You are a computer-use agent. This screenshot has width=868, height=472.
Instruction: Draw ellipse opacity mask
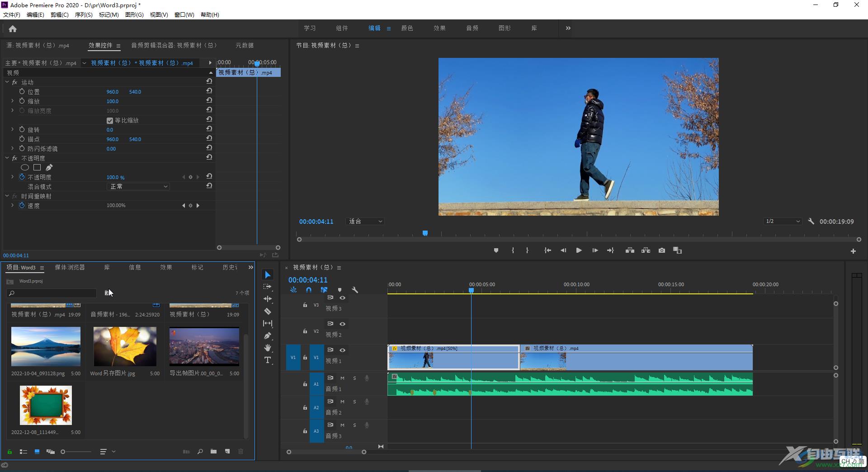[x=25, y=167]
